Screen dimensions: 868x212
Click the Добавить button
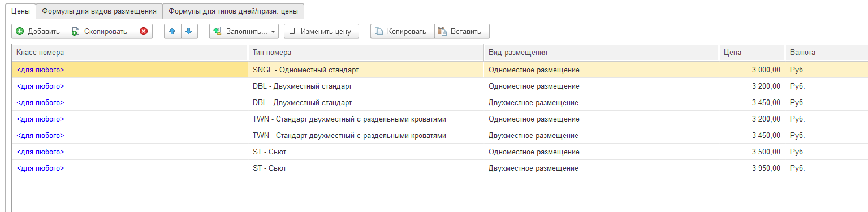(40, 31)
